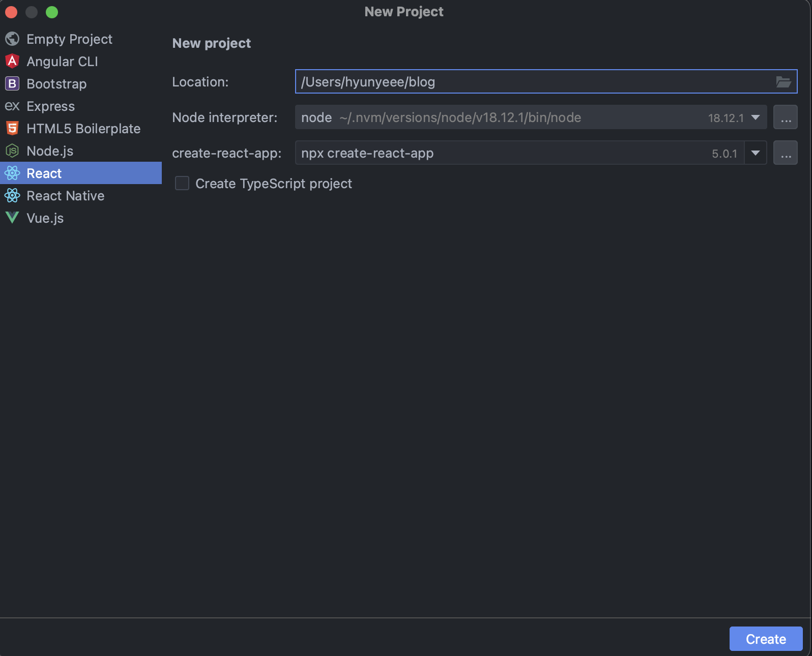812x656 pixels.
Task: Click the Express ex icon
Action: pos(12,106)
